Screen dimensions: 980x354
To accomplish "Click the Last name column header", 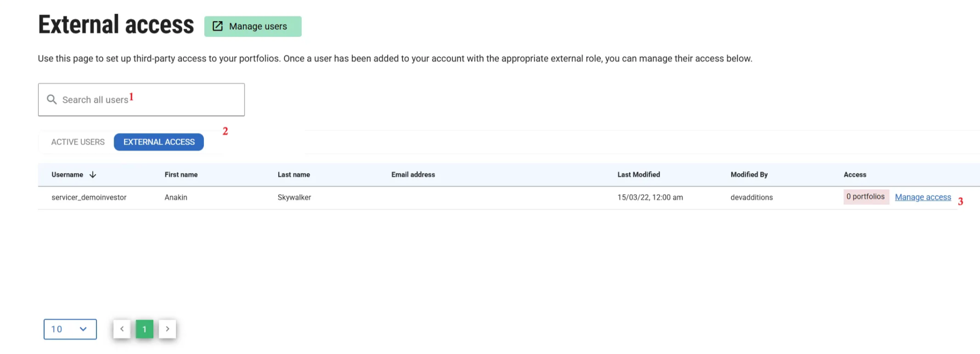I will [x=294, y=175].
